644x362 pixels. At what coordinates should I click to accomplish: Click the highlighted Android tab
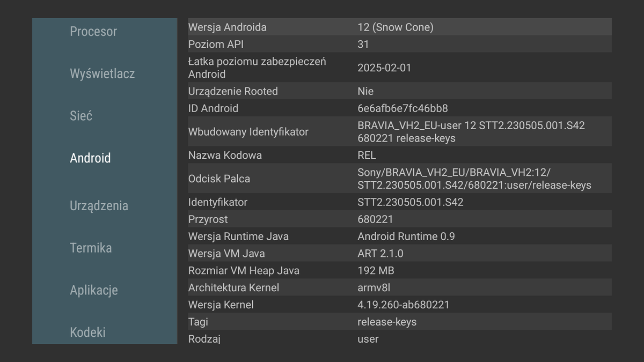coord(90,158)
